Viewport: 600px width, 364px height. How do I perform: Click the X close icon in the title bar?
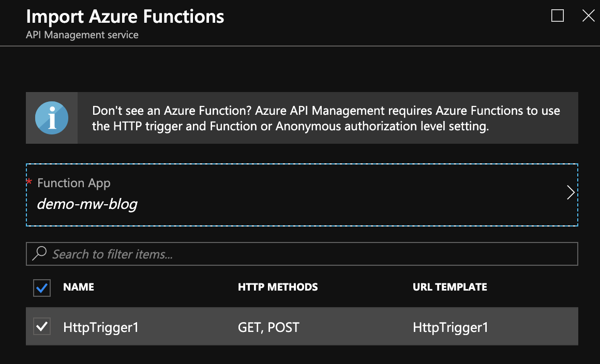[588, 16]
